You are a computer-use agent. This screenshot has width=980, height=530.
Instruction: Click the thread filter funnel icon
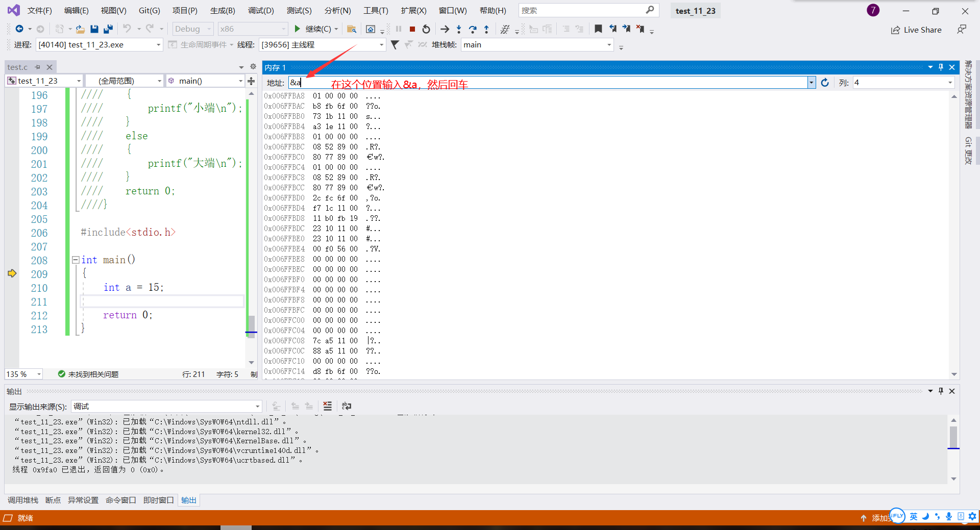[x=395, y=45]
